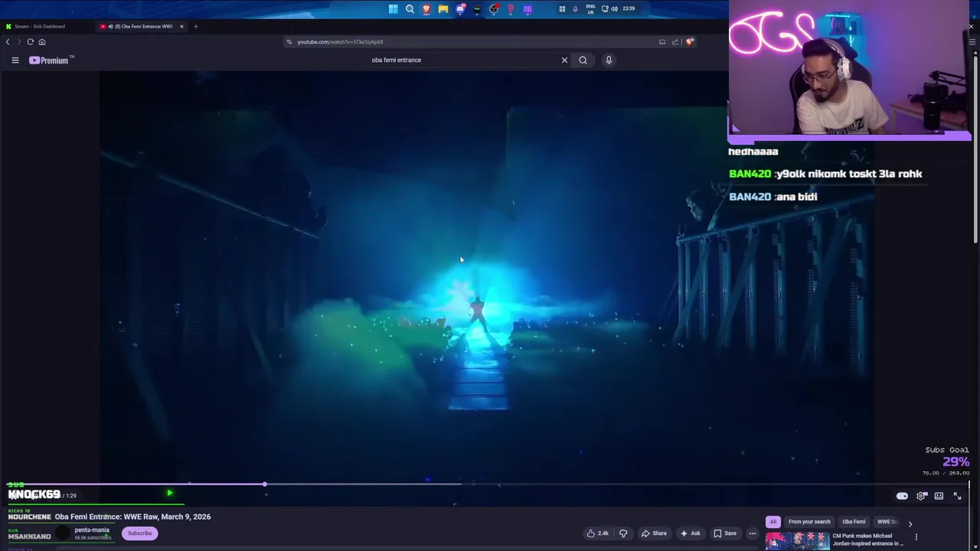Open Windows taskbar search
Viewport: 980px width, 551px height.
(x=410, y=9)
